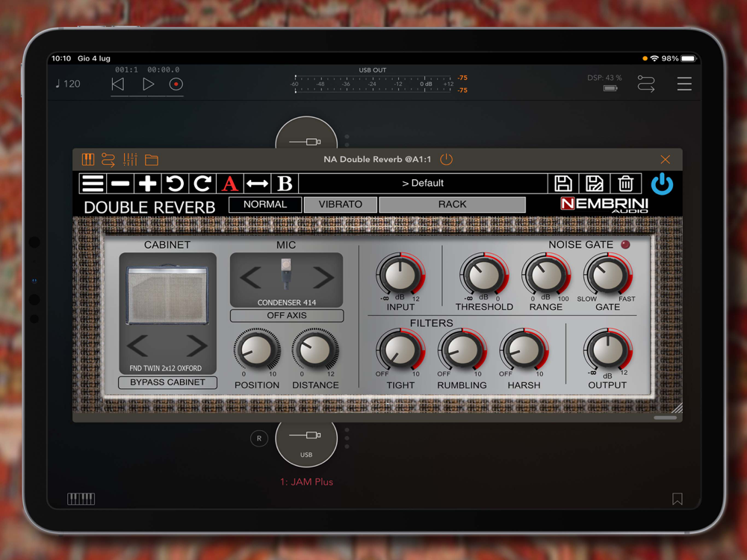Open the routing icon in top bar
Viewport: 747px width, 560px height.
tap(646, 84)
